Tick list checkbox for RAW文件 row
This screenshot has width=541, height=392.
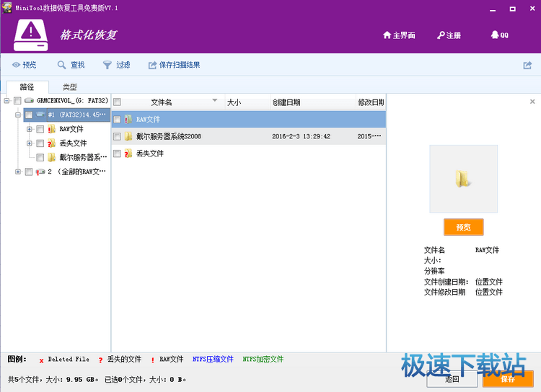[117, 120]
